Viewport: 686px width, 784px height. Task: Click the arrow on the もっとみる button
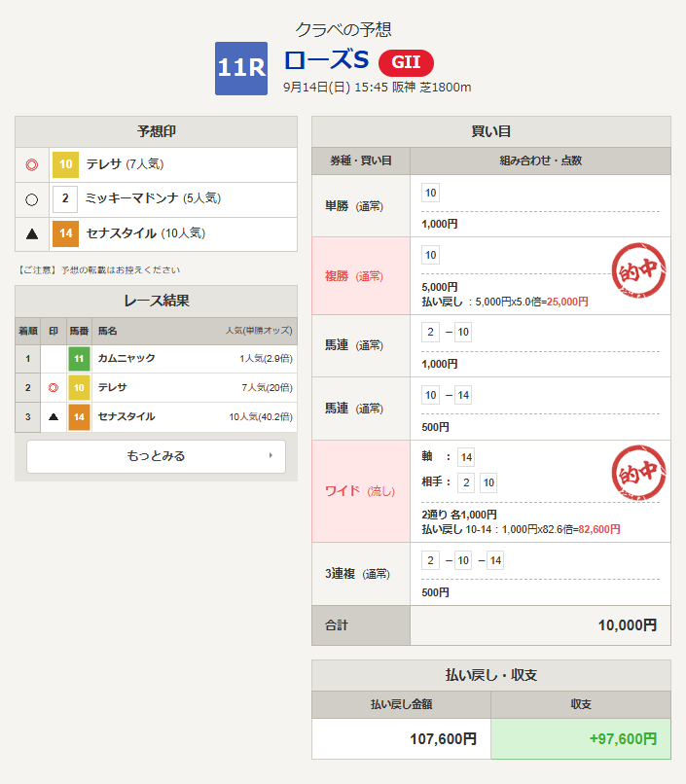[271, 455]
